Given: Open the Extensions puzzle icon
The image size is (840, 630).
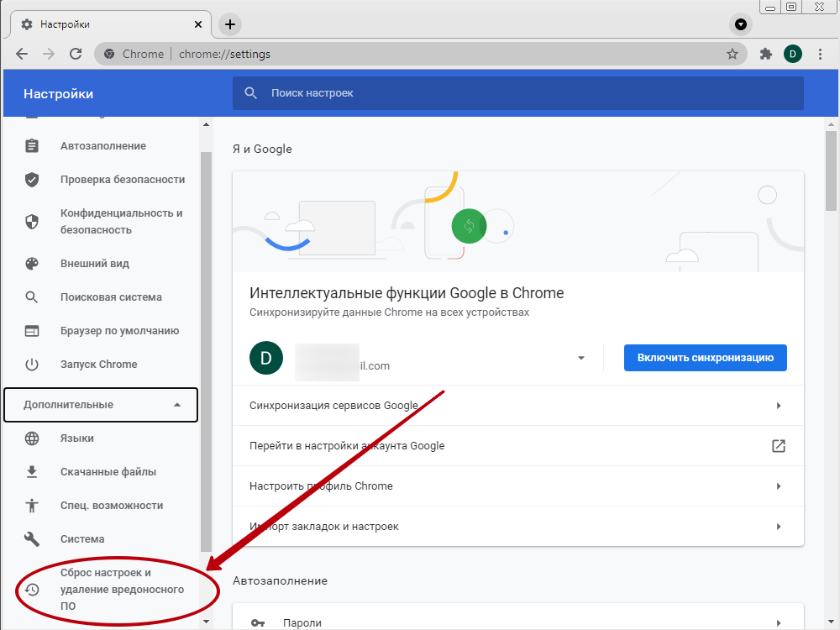Looking at the screenshot, I should [x=765, y=54].
